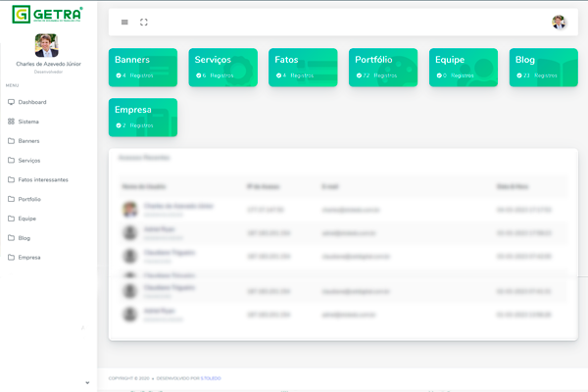Click the folder icon beside Blog
This screenshot has width=588, height=392.
point(11,238)
